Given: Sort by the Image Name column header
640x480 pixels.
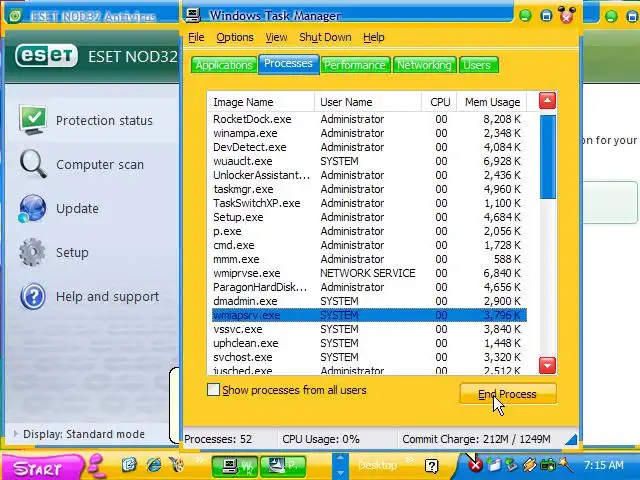Looking at the screenshot, I should click(x=261, y=102).
